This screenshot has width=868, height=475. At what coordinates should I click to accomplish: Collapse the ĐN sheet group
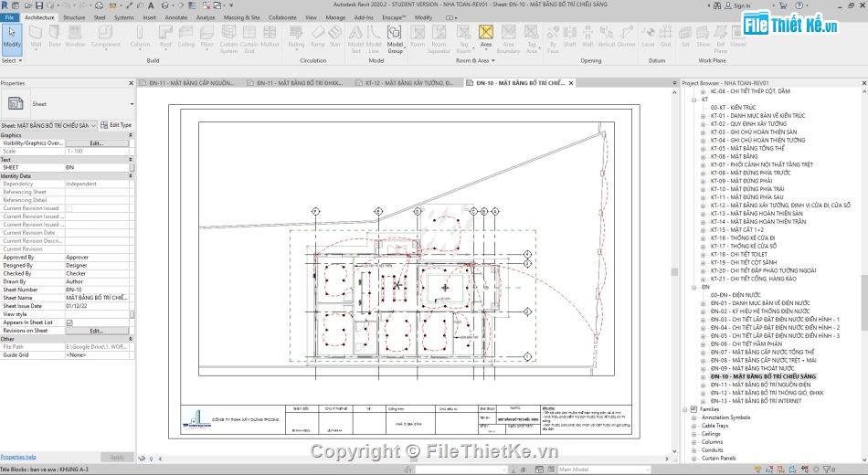pos(694,288)
